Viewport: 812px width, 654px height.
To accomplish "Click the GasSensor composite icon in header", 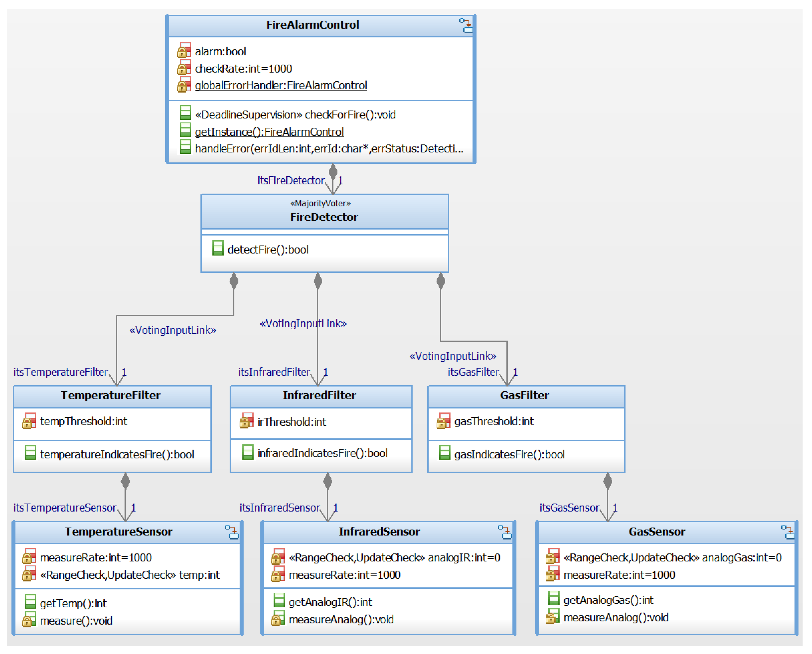I will tap(788, 532).
